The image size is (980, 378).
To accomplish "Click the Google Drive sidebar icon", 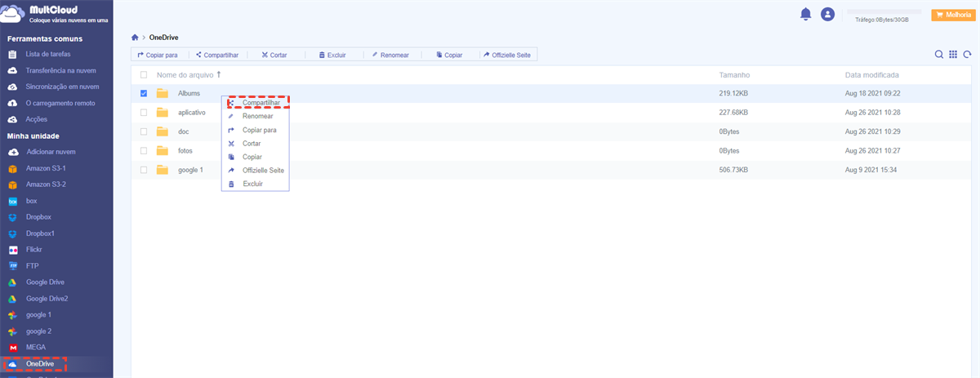I will click(x=12, y=282).
